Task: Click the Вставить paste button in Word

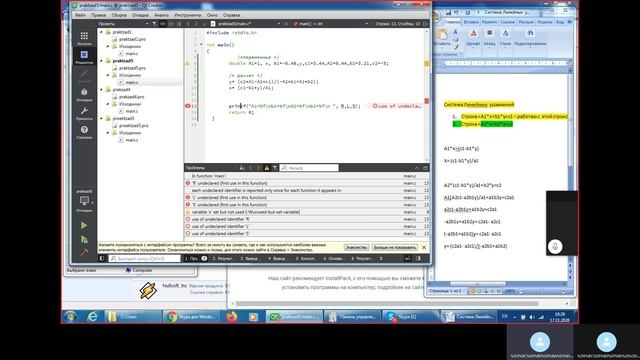Action: click(442, 38)
